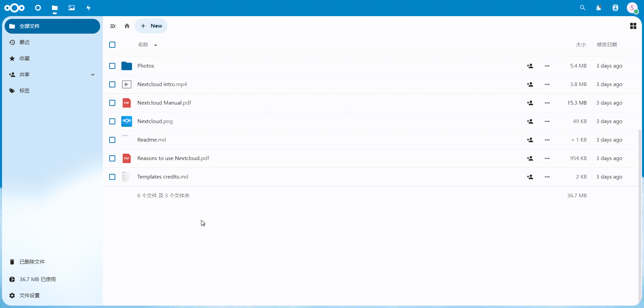
Task: Share Readme.md
Action: [530, 140]
